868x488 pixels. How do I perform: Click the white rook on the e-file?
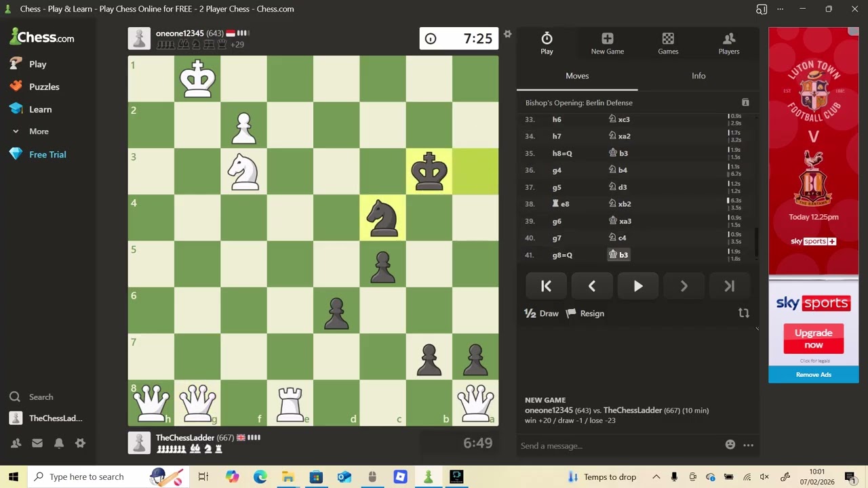click(290, 403)
